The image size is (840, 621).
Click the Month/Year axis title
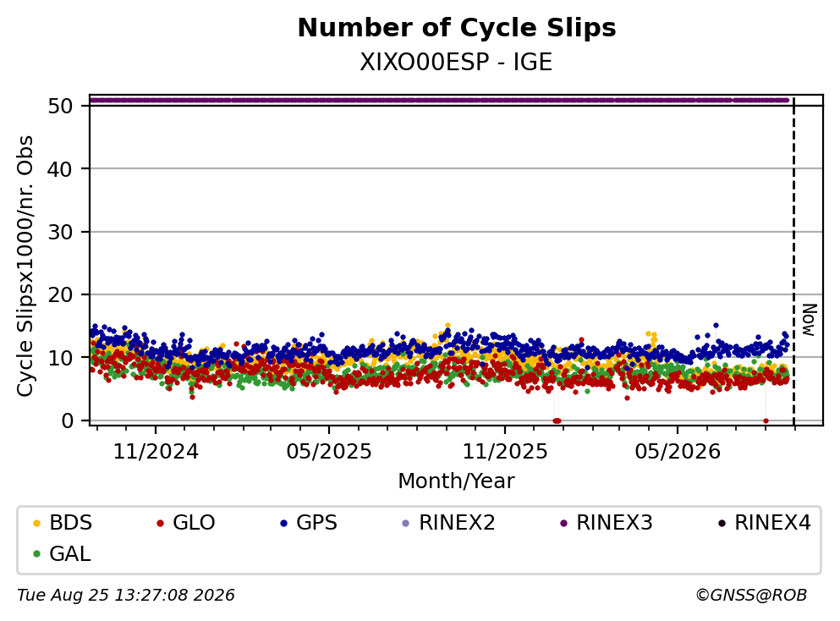pos(456,481)
